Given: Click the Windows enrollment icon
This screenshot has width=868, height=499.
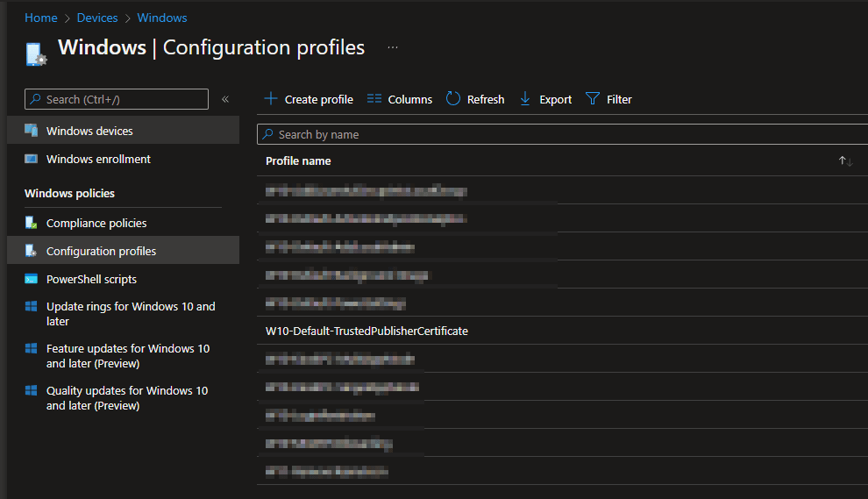Looking at the screenshot, I should [32, 159].
